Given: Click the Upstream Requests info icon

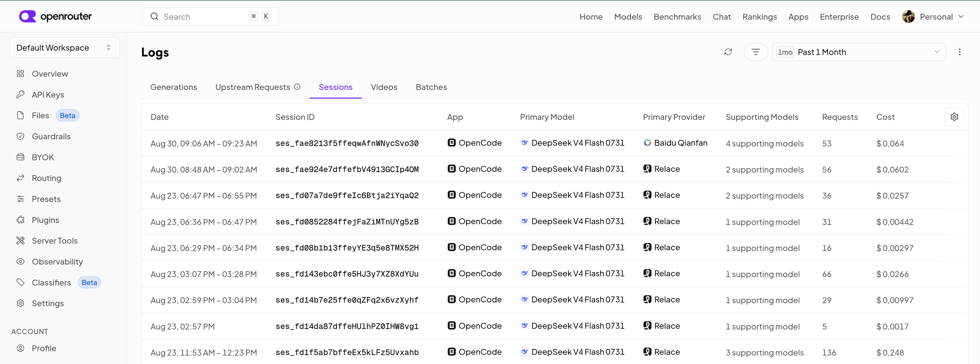Looking at the screenshot, I should click(x=297, y=87).
